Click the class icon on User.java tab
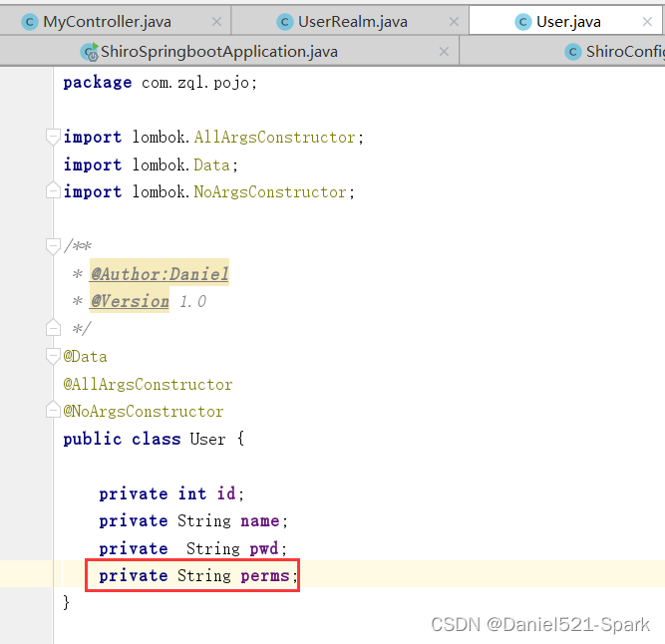 [x=523, y=22]
